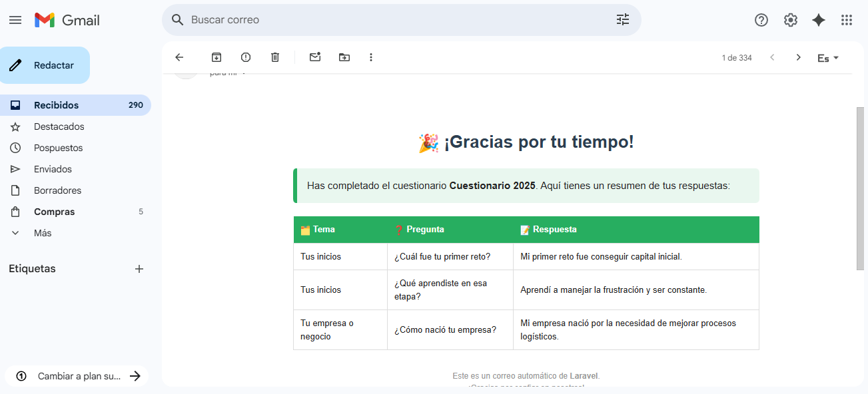Toggle the main menu hamburger
The height and width of the screenshot is (394, 868).
(15, 20)
